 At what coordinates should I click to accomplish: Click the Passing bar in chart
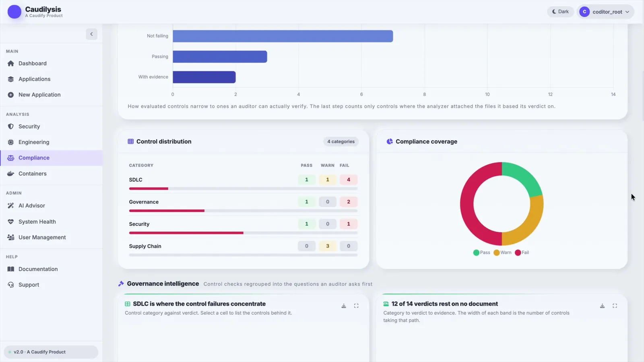[220, 56]
